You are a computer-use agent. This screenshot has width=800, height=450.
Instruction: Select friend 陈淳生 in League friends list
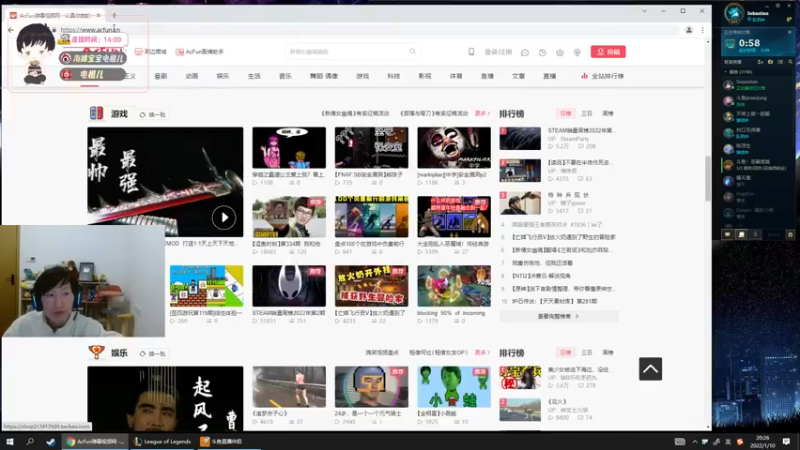click(758, 148)
